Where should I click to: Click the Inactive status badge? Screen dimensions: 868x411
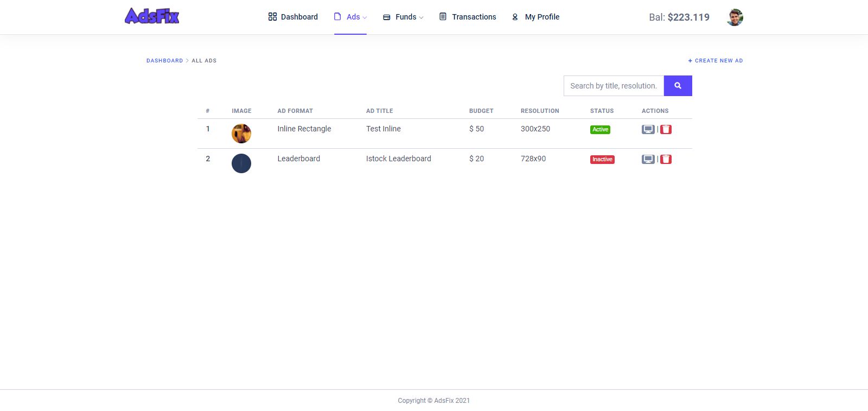point(602,160)
